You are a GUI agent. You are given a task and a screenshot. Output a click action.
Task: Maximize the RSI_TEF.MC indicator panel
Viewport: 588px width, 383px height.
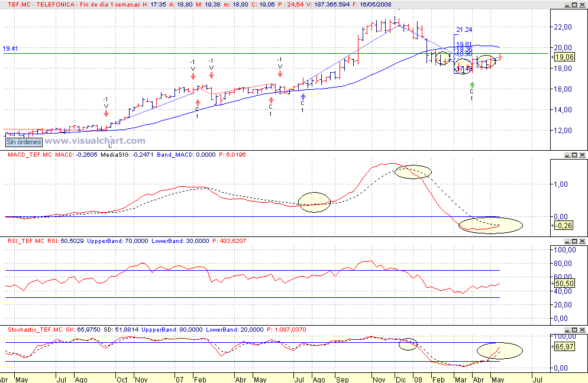[x=575, y=241]
